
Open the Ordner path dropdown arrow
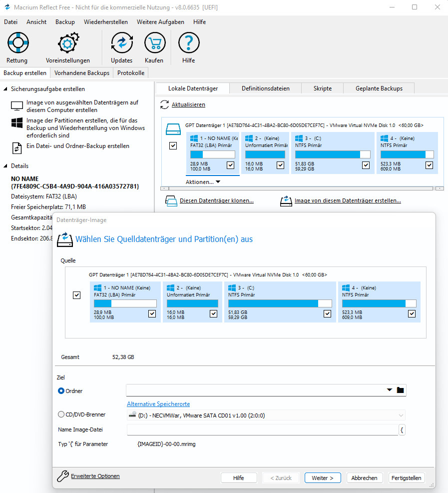coord(390,390)
